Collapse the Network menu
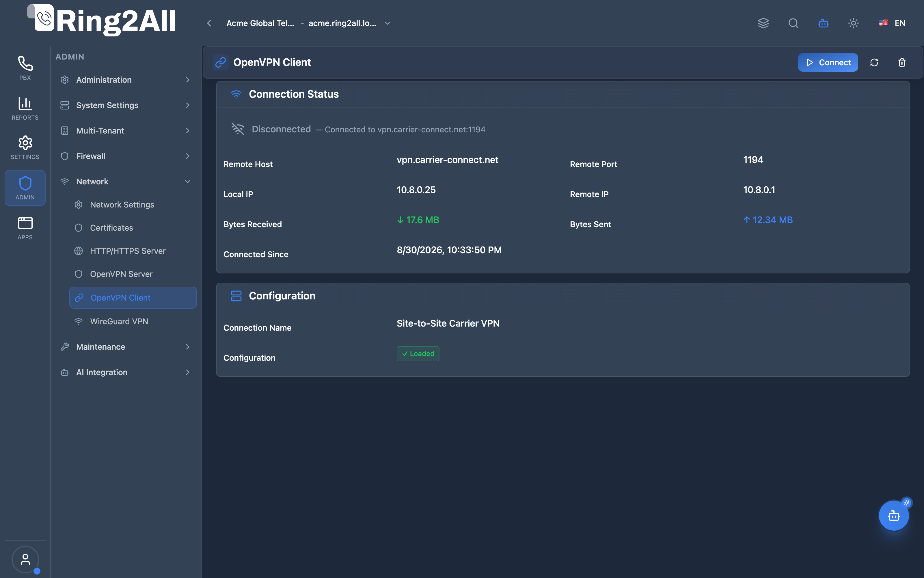The image size is (924, 578). point(126,181)
